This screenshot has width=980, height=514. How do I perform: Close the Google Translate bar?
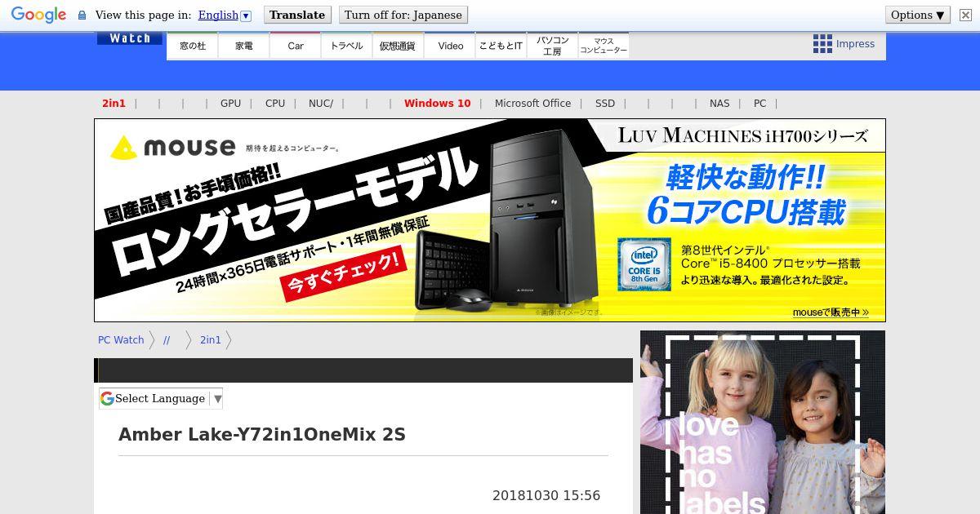click(x=965, y=15)
